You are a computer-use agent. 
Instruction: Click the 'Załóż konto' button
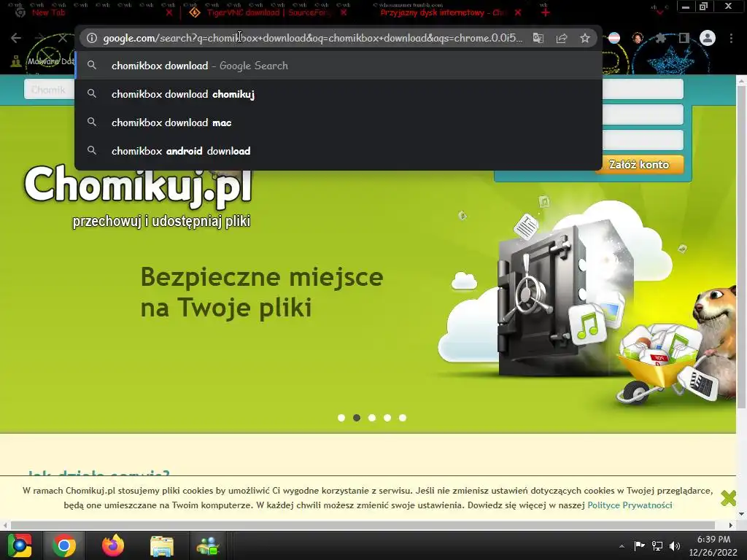(x=639, y=165)
